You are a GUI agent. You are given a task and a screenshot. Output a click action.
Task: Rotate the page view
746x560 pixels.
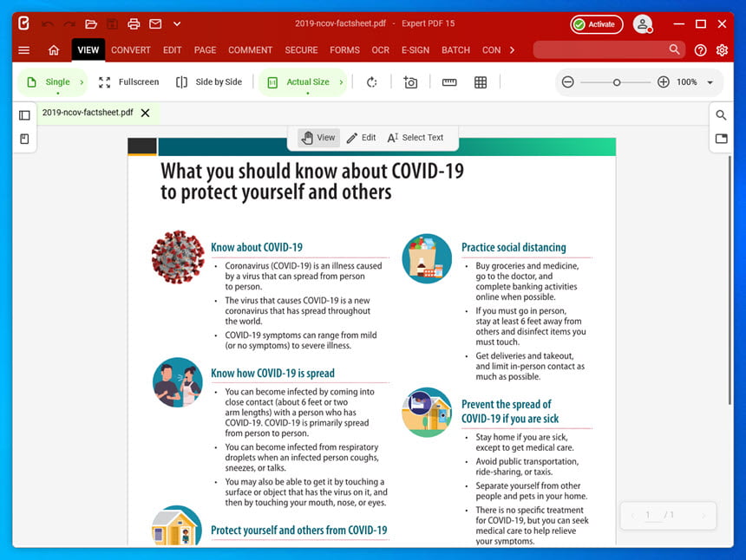(371, 82)
